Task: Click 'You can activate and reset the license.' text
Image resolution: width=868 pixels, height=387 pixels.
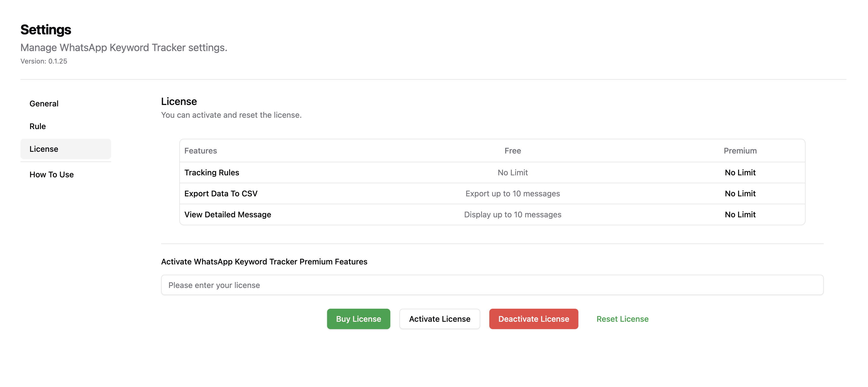Action: point(231,115)
